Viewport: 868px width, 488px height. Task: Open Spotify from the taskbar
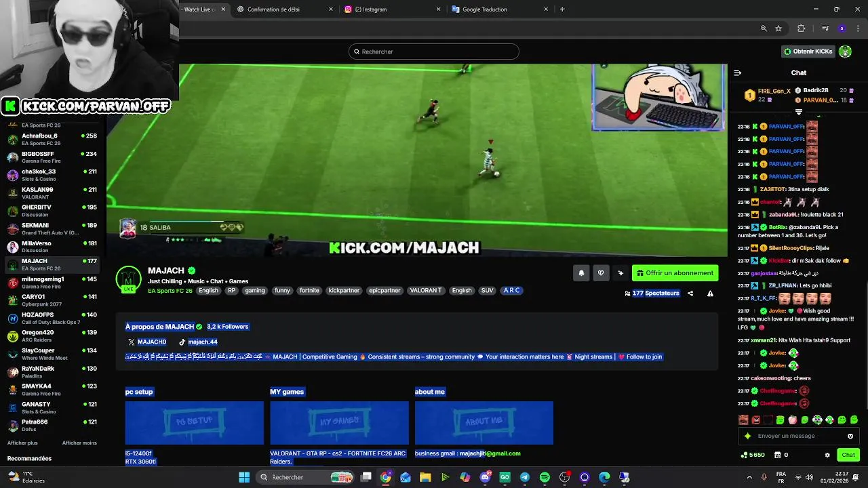545,477
